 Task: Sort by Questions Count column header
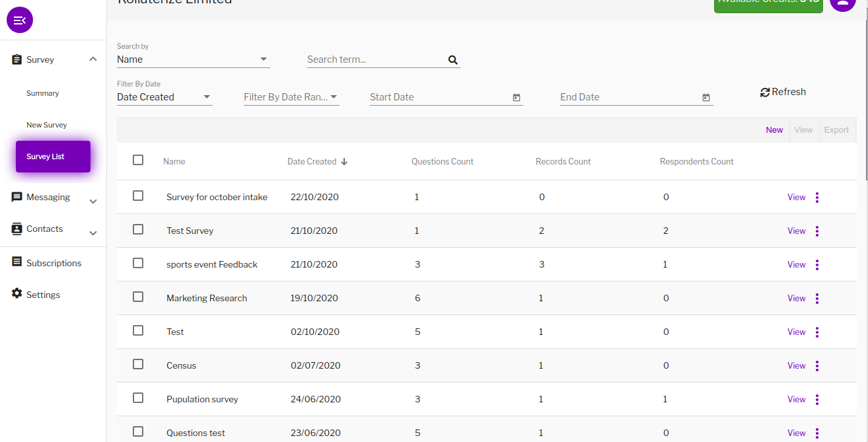[x=443, y=161]
